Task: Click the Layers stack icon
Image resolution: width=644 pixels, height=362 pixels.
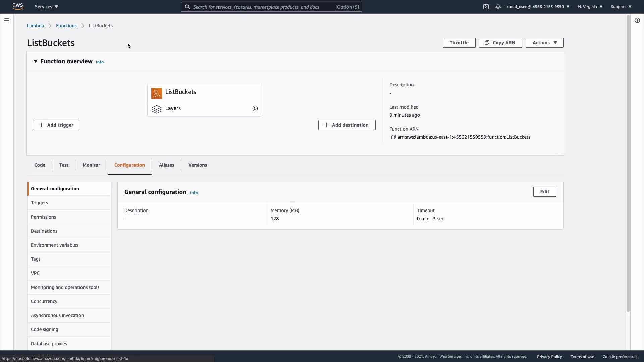Action: coord(156,109)
